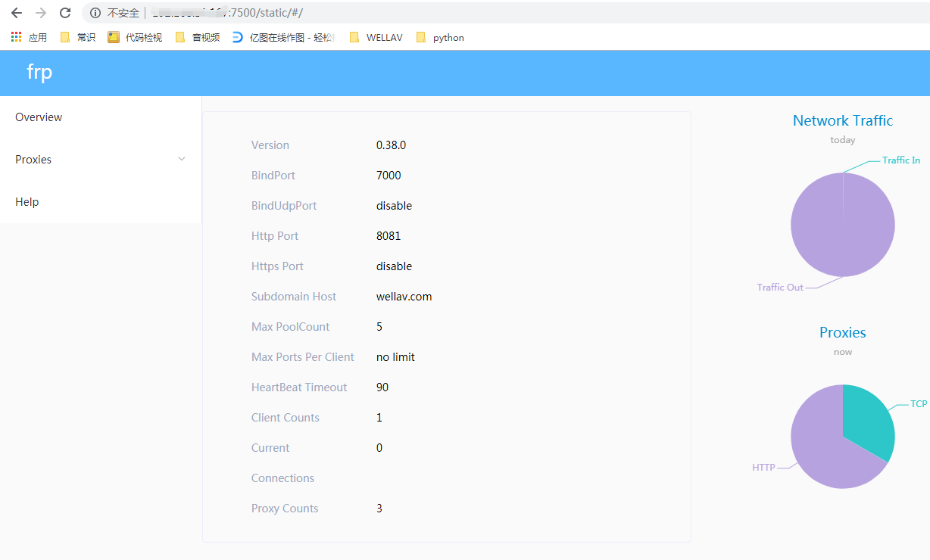Open the 应用 apps shortcut
The width and height of the screenshot is (930, 560).
29,37
